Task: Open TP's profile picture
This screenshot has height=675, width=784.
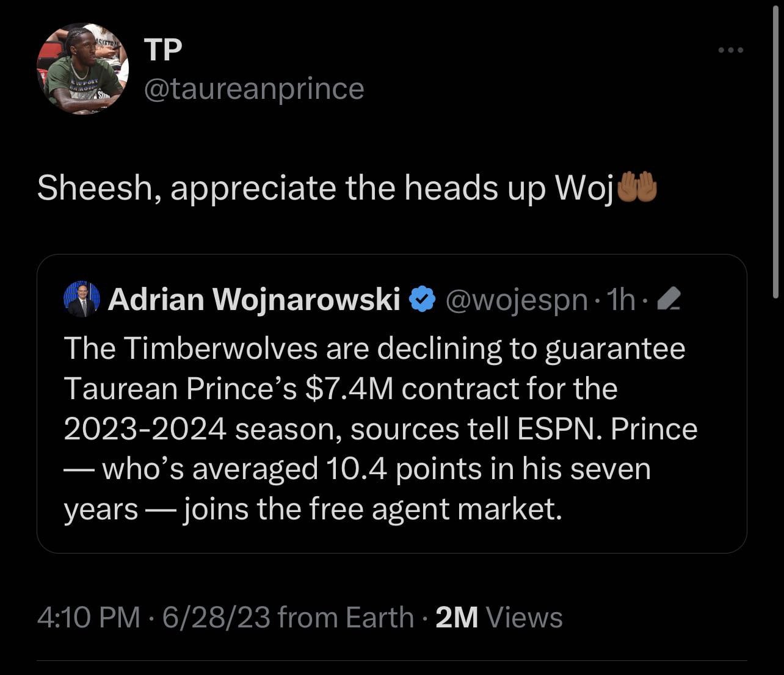Action: tap(82, 69)
